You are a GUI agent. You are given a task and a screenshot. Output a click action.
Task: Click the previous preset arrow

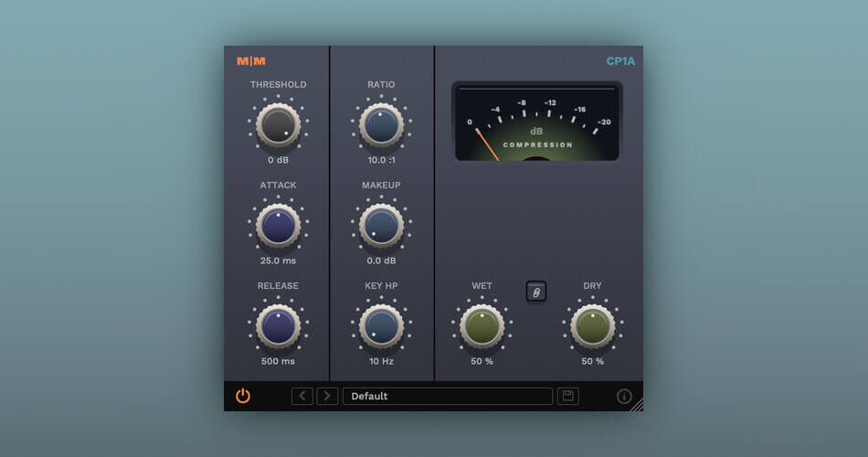pos(302,396)
